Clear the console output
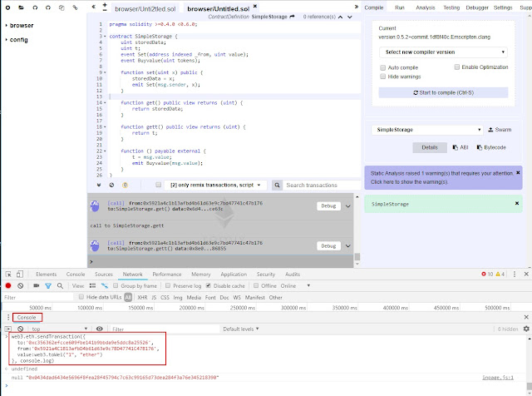The width and height of the screenshot is (532, 396). [20, 329]
